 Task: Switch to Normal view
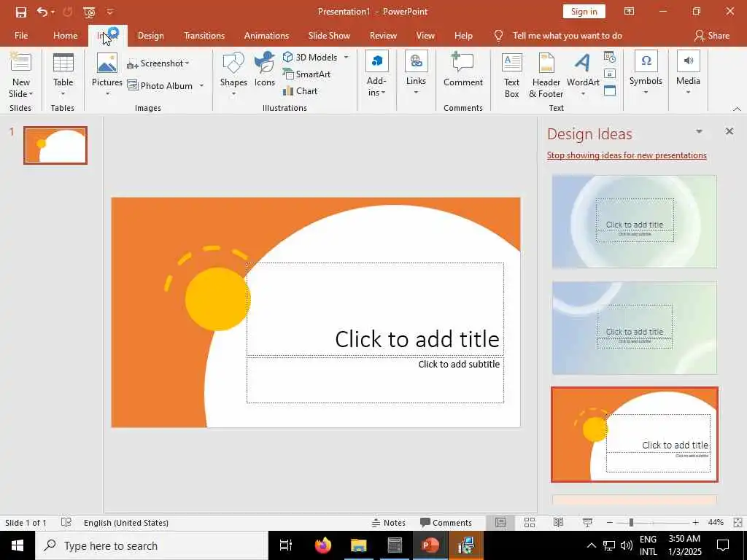500,522
